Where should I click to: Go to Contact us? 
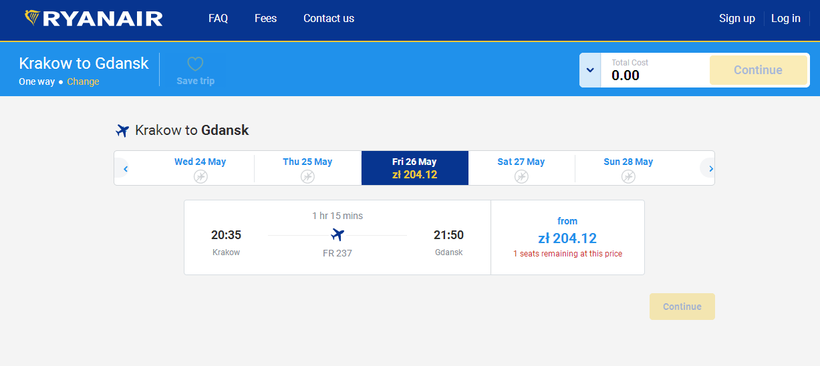click(x=328, y=18)
